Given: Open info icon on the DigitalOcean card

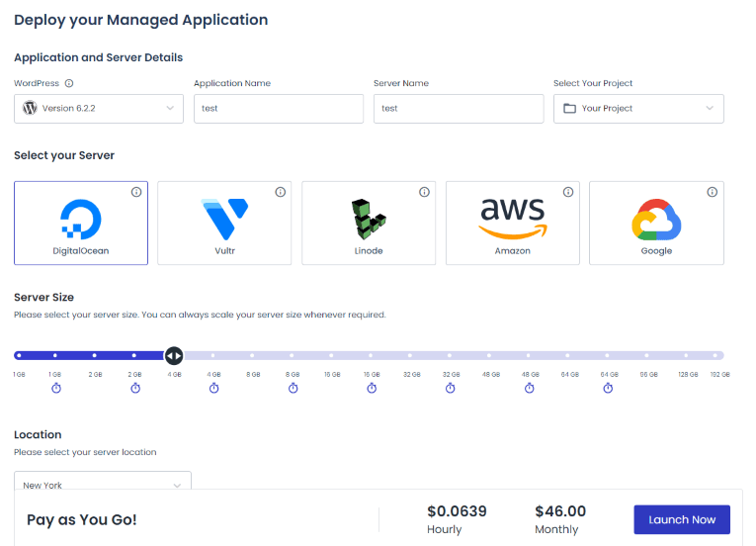Looking at the screenshot, I should coord(136,192).
